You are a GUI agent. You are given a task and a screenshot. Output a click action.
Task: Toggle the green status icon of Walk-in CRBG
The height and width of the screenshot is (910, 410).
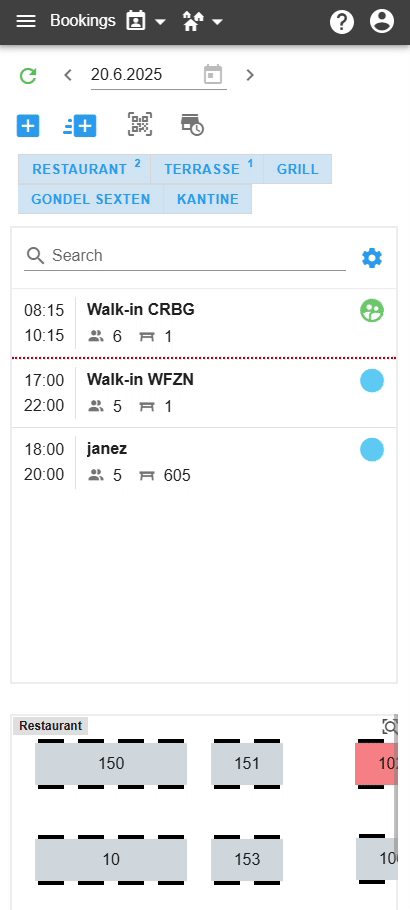click(372, 310)
